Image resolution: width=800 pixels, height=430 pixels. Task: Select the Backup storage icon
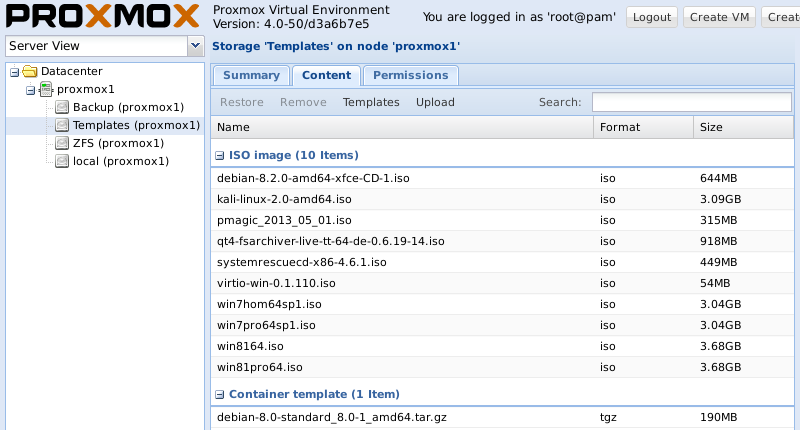[62, 107]
